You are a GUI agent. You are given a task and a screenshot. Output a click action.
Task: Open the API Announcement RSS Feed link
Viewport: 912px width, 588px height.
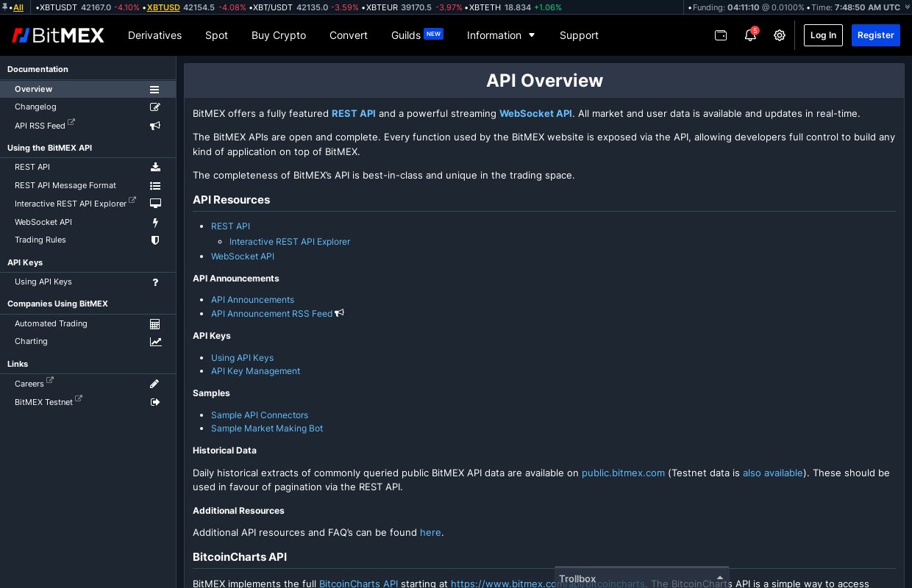pos(271,313)
